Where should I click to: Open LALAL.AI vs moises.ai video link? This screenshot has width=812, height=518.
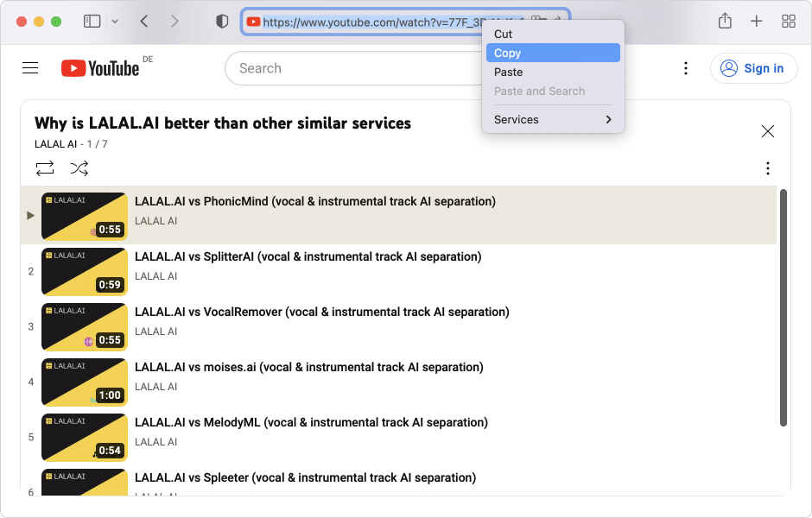pos(309,367)
